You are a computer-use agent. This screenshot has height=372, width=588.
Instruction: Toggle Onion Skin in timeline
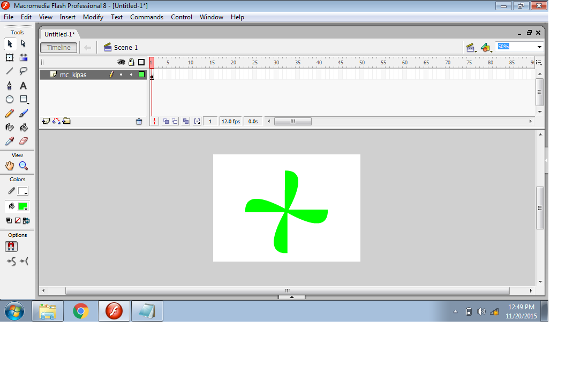[x=166, y=121]
